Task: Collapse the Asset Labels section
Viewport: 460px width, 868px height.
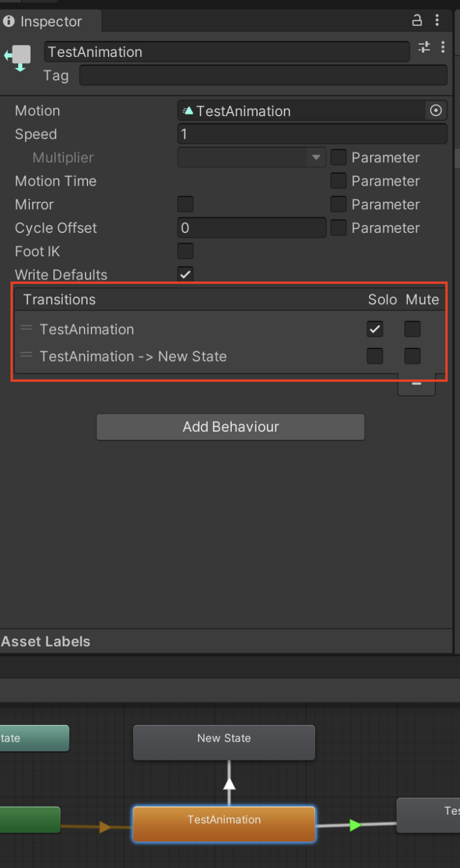Action: click(46, 641)
